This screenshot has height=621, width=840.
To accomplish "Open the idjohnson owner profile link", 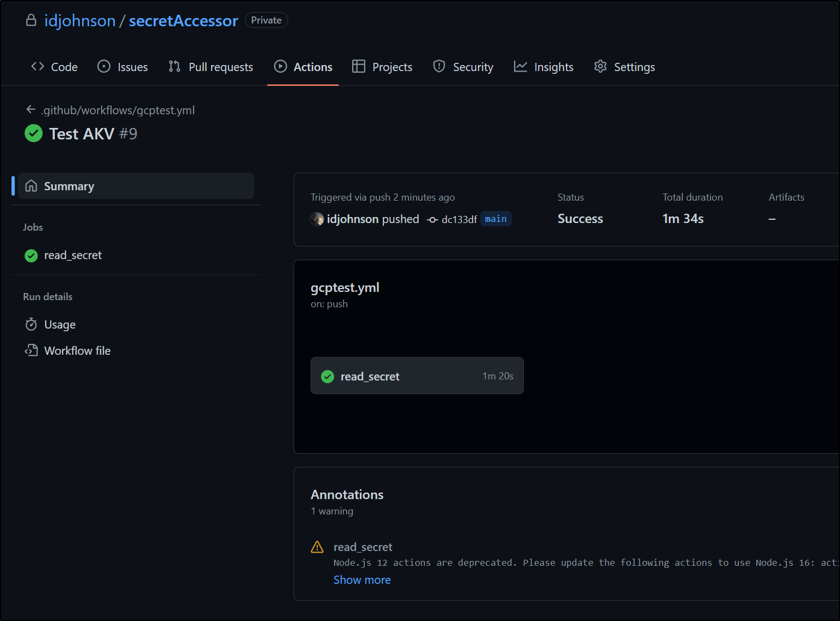I will [x=80, y=21].
